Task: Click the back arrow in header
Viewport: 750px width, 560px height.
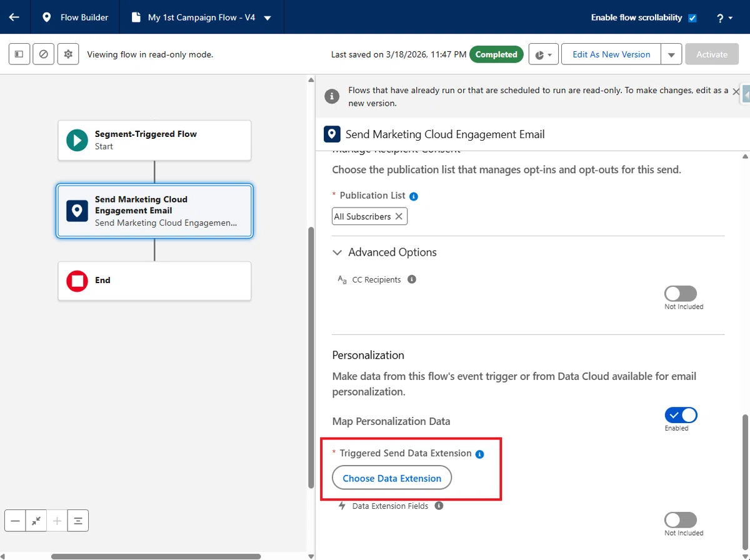Action: [14, 17]
